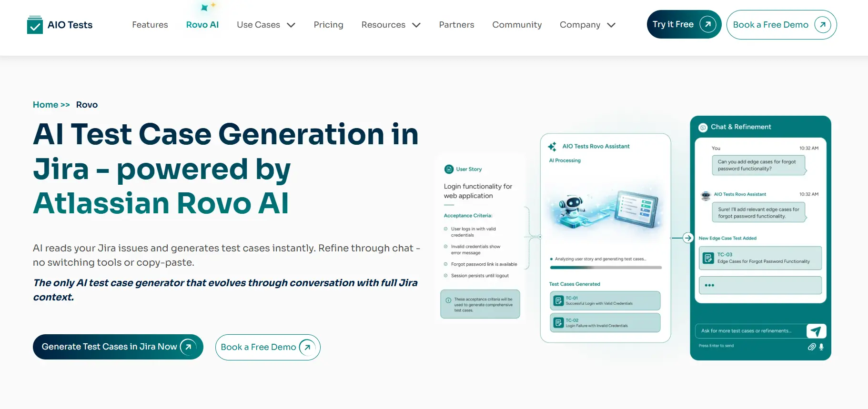This screenshot has width=868, height=409.
Task: Click the analyzing progress bar
Action: pyautogui.click(x=606, y=268)
